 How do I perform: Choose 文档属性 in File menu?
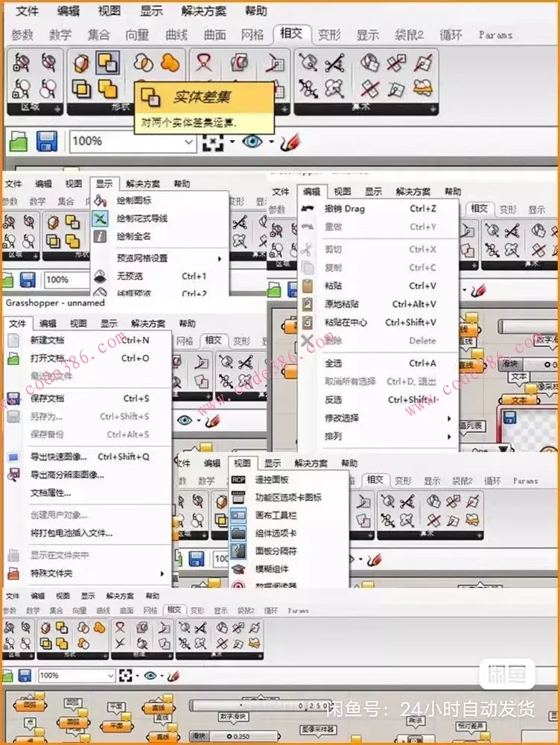(x=51, y=492)
